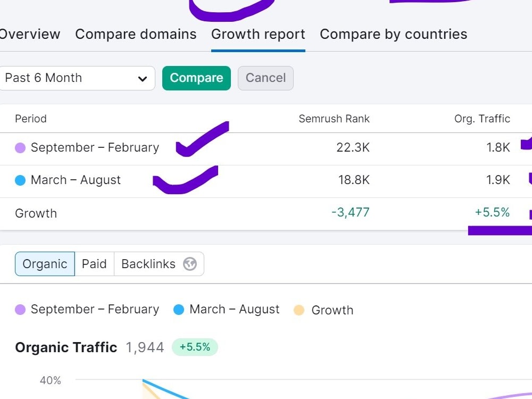Open the Overview tab
Screen dimensions: 532x399
pyautogui.click(x=30, y=34)
